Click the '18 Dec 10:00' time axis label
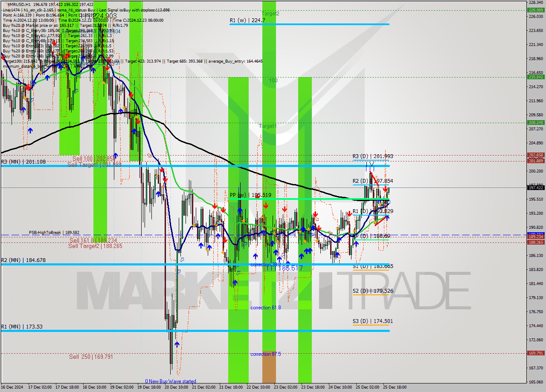This screenshot has height=392, width=546. click(94, 387)
